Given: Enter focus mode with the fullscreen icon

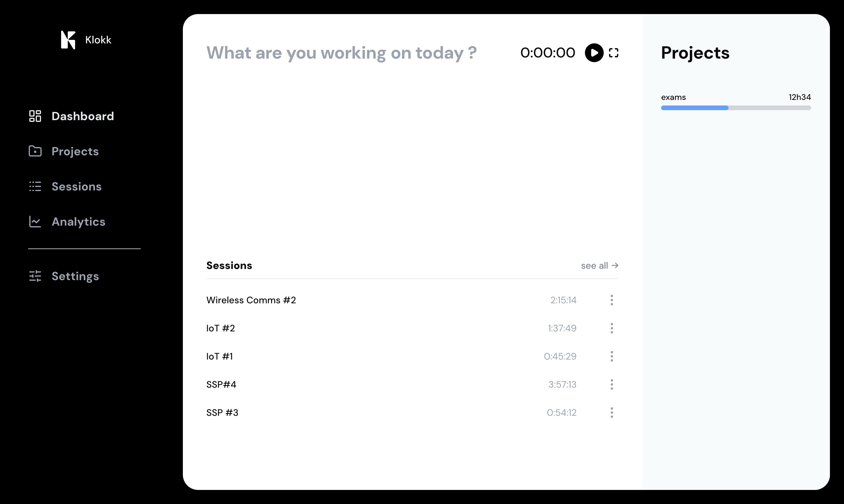Looking at the screenshot, I should [x=613, y=53].
